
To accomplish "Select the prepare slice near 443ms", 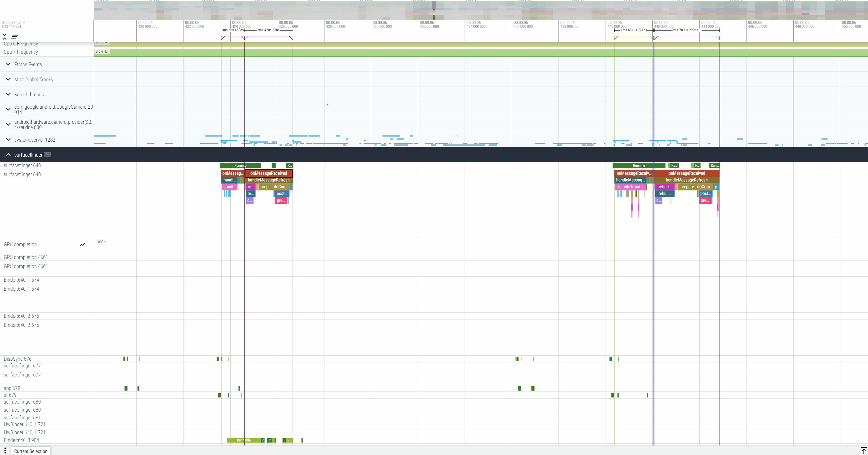I will [687, 187].
